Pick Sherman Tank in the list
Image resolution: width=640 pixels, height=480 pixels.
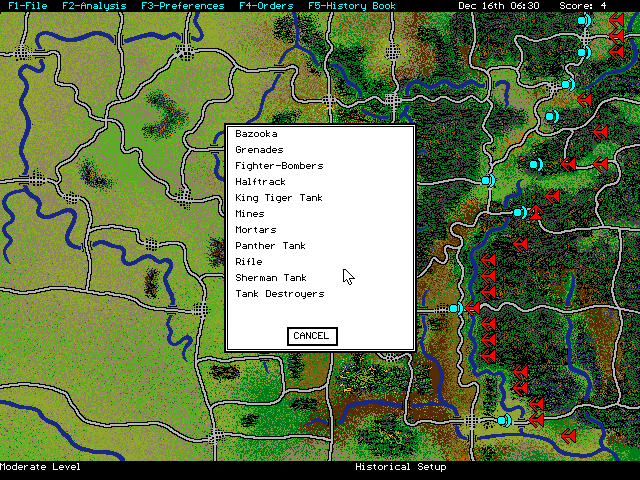270,278
